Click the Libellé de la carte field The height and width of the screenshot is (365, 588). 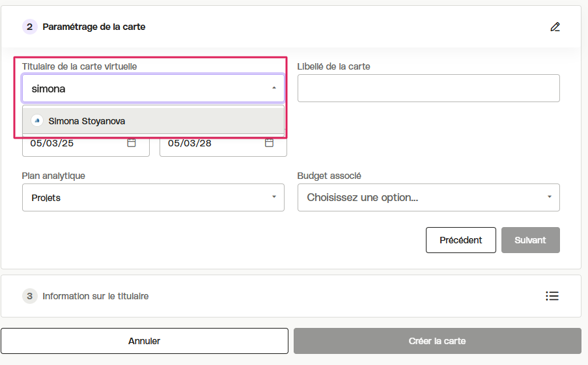[x=428, y=88]
